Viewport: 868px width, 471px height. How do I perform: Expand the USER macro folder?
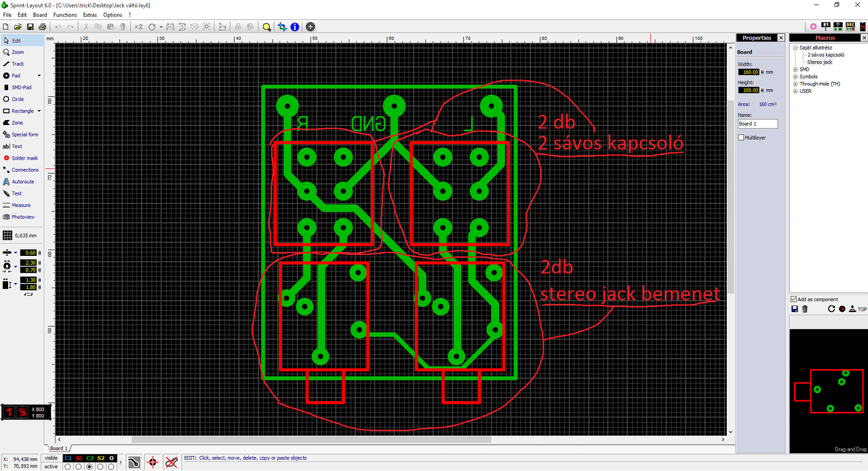[795, 91]
